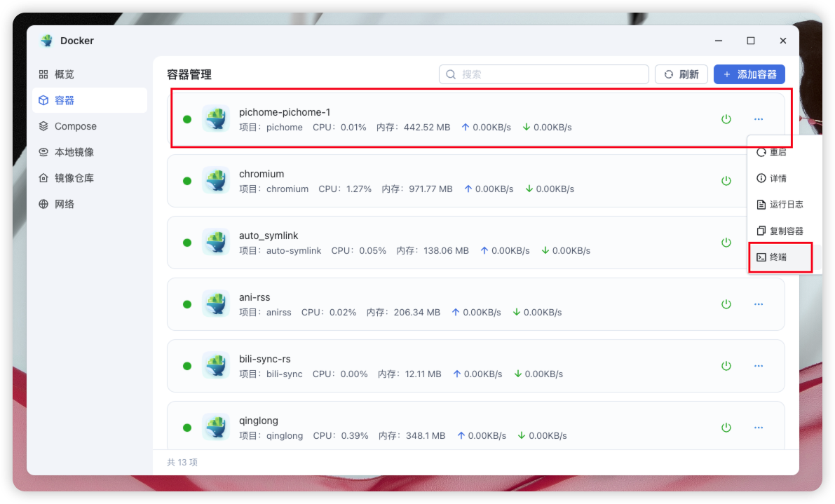
Task: Close the Docker window
Action: 783,41
